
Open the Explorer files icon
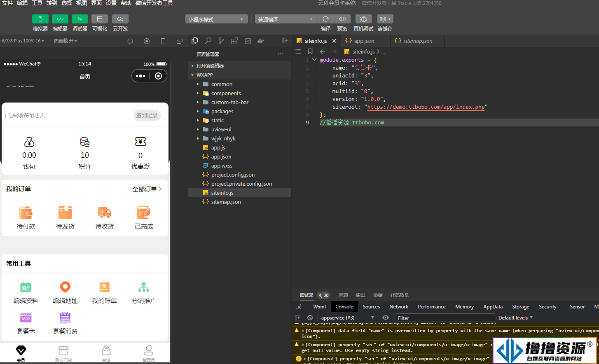point(195,41)
